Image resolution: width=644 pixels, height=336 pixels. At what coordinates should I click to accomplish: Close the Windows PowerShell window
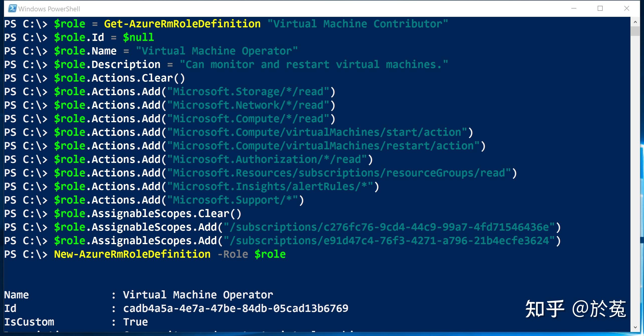pyautogui.click(x=626, y=9)
